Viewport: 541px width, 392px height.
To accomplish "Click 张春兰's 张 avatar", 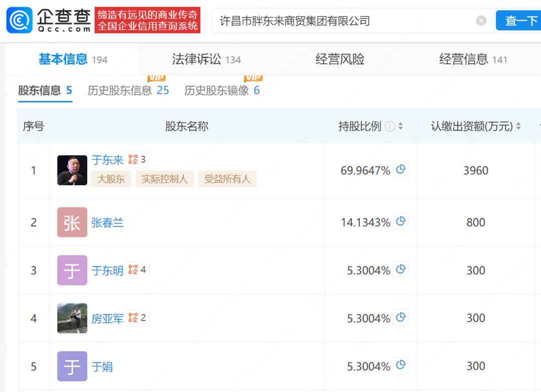I will pyautogui.click(x=72, y=222).
